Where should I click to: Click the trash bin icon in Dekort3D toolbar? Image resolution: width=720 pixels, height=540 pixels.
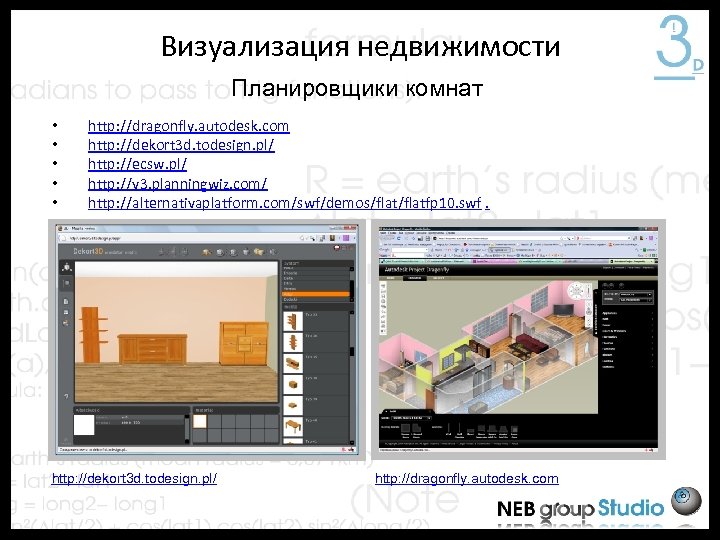pos(246,252)
